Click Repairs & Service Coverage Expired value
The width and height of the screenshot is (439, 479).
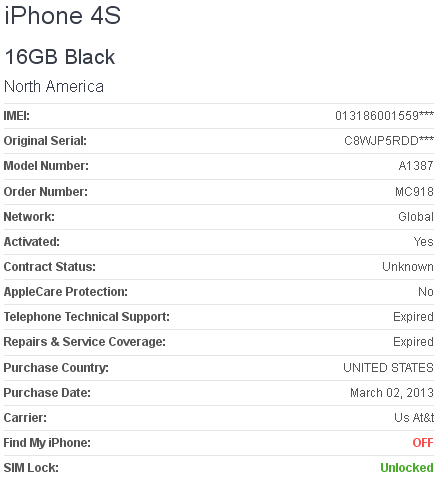click(x=413, y=342)
